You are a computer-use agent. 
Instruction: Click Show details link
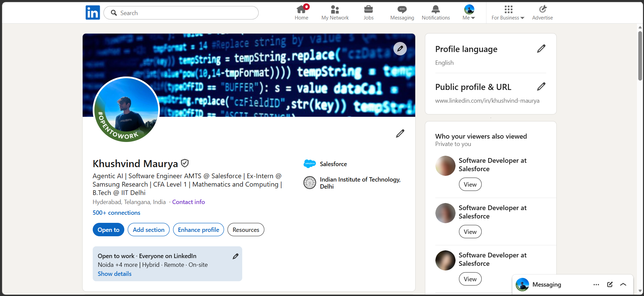(115, 274)
